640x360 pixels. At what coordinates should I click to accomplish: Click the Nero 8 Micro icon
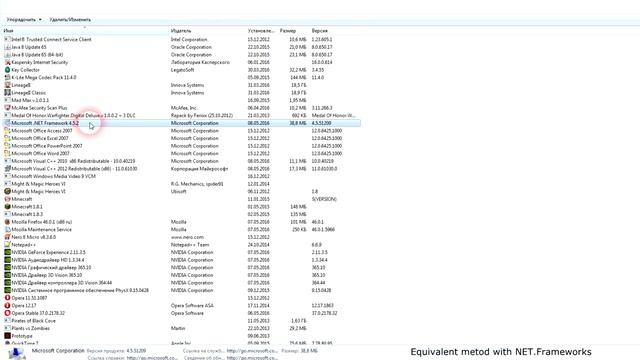(x=7, y=237)
